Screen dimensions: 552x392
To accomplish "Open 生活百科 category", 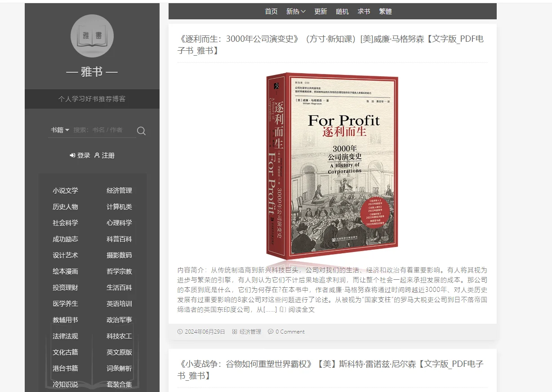I will [x=119, y=287].
